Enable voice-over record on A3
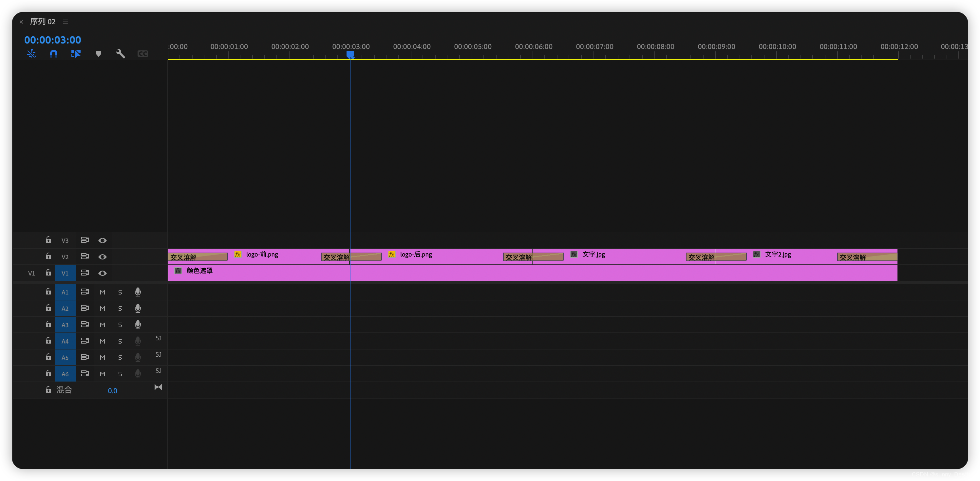The image size is (980, 481). (138, 325)
